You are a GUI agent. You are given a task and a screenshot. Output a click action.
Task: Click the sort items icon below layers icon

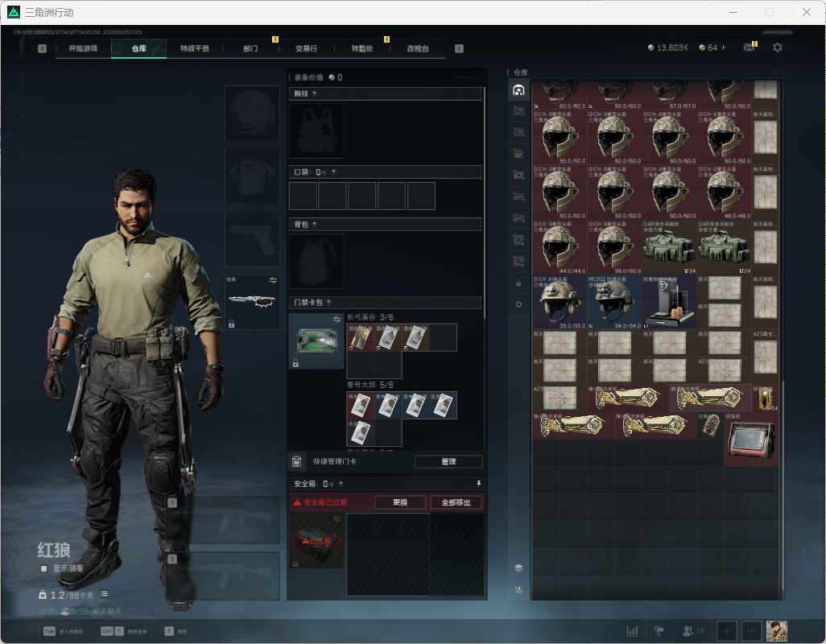click(519, 590)
